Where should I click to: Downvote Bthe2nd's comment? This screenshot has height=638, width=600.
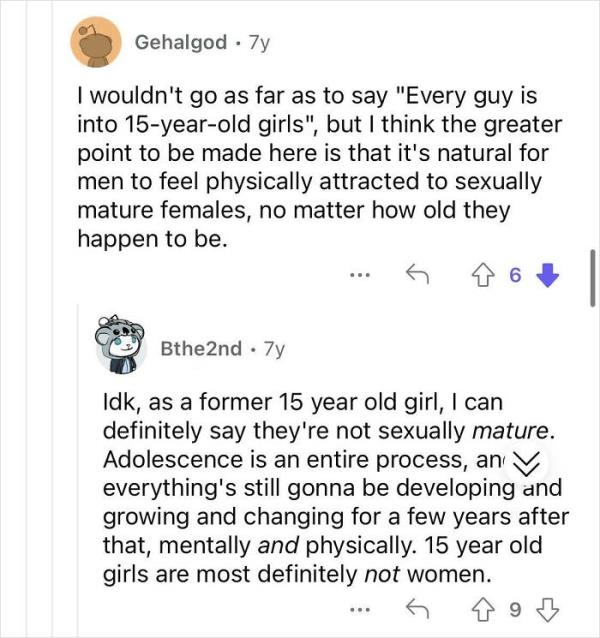pyautogui.click(x=548, y=610)
